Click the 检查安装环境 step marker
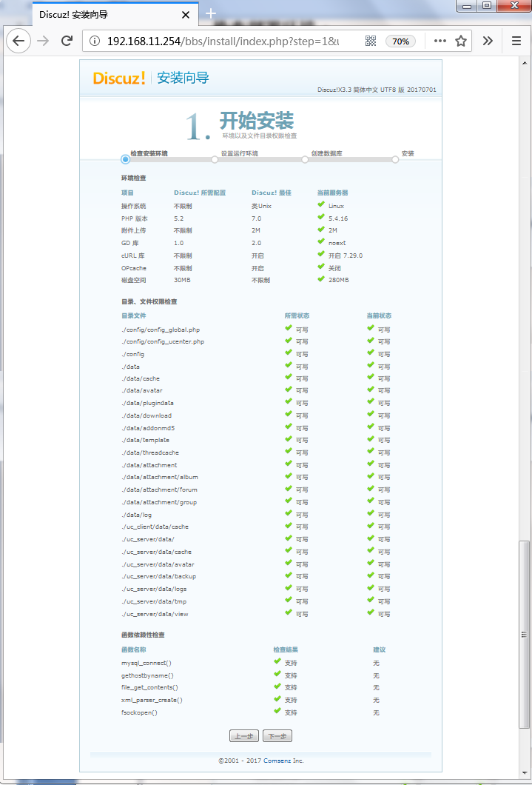The height and width of the screenshot is (785, 532). click(x=126, y=159)
